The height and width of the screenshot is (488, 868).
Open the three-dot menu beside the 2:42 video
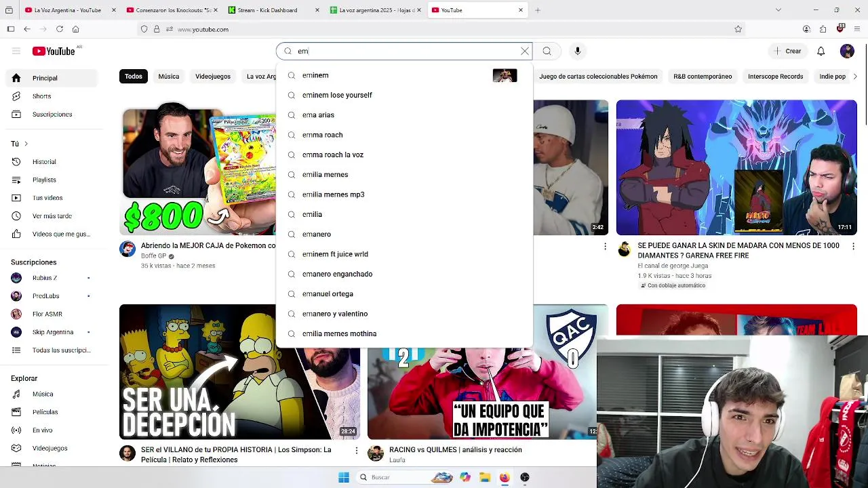[605, 247]
